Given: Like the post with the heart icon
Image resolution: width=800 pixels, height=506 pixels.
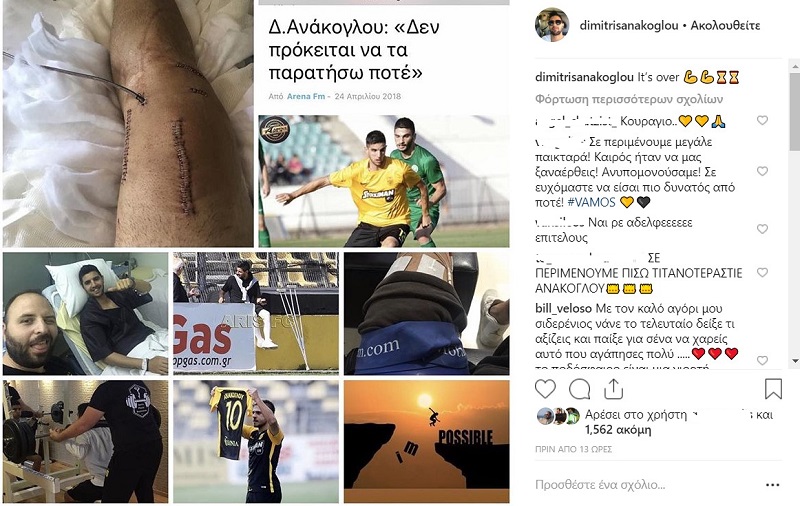Looking at the screenshot, I should tap(545, 389).
